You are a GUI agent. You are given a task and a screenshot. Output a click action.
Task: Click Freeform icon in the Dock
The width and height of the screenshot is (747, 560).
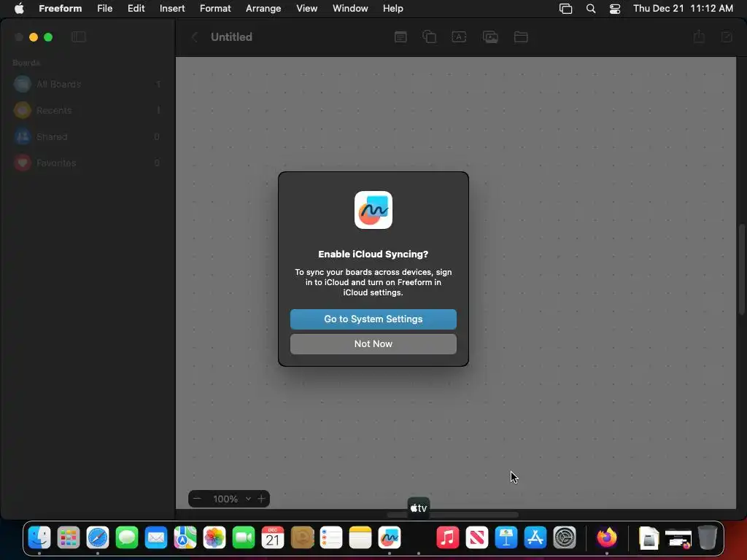pyautogui.click(x=390, y=538)
